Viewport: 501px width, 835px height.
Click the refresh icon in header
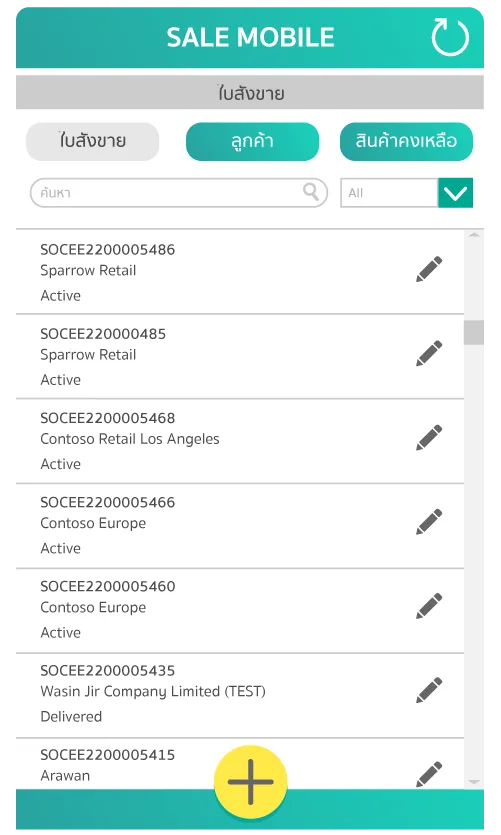coord(450,37)
